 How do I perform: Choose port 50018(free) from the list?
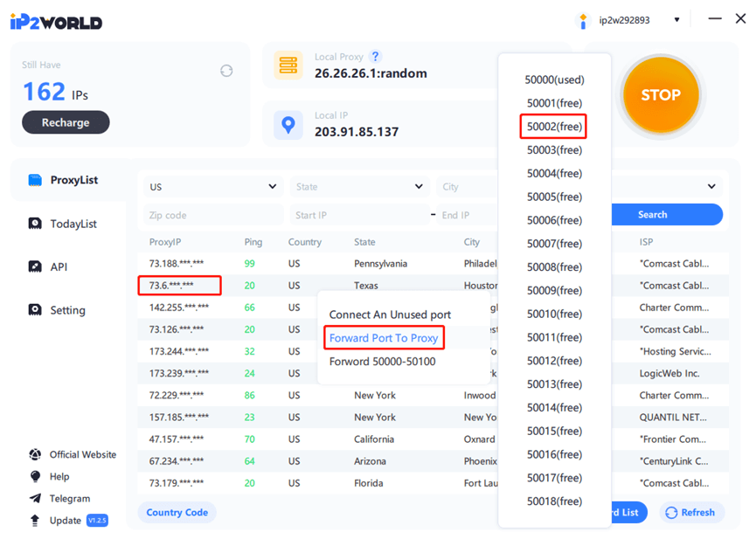pos(554,501)
